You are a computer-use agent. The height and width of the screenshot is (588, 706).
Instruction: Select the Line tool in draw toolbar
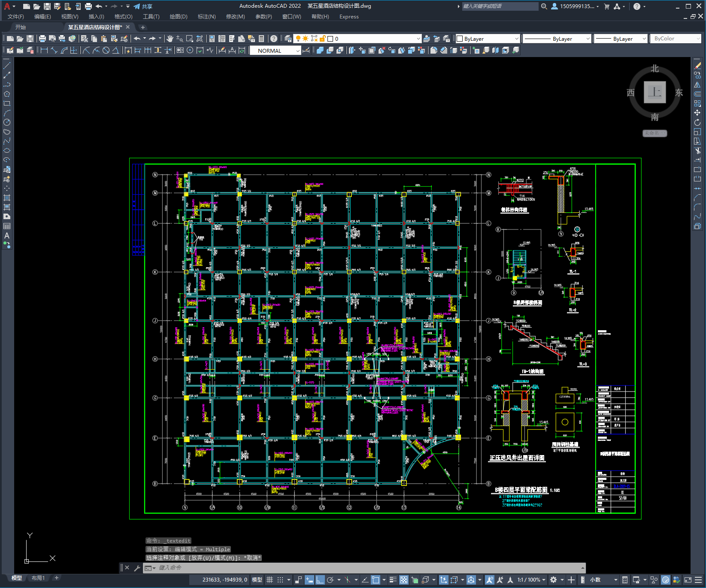click(7, 66)
